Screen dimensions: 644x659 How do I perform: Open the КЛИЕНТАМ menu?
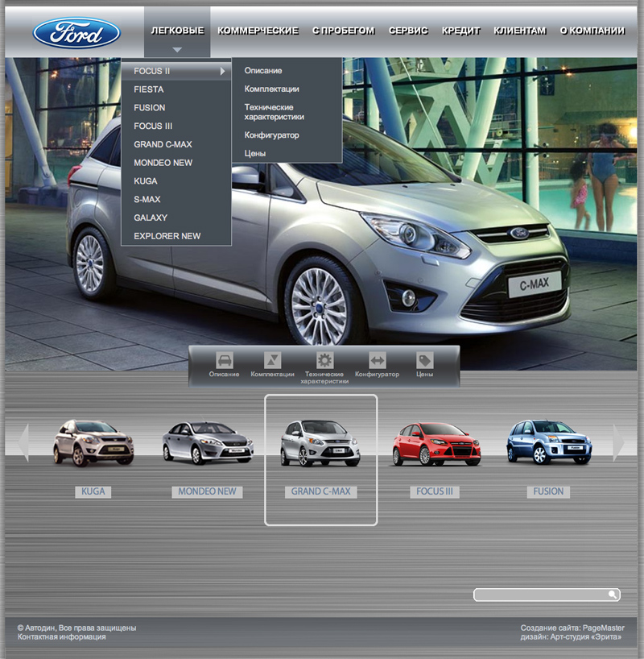click(520, 31)
